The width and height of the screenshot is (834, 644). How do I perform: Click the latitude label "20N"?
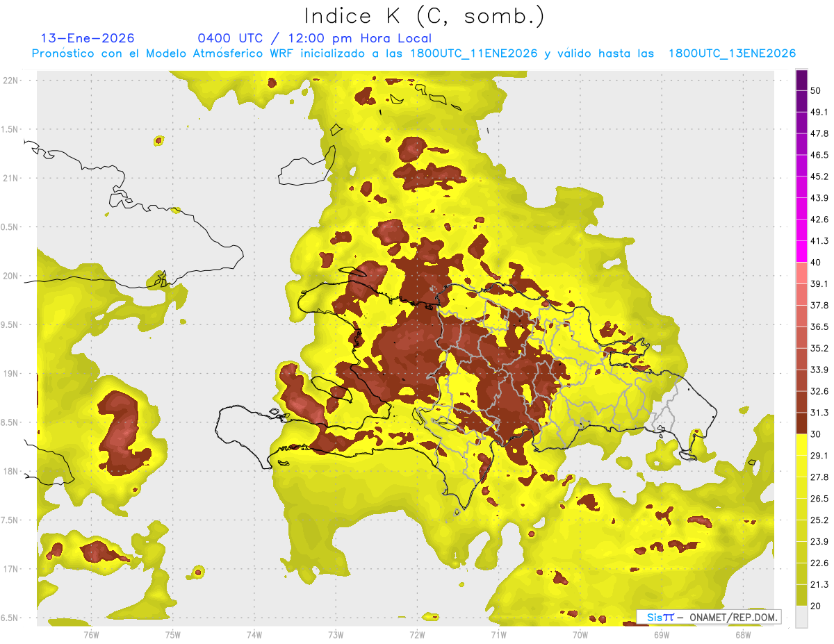click(11, 276)
